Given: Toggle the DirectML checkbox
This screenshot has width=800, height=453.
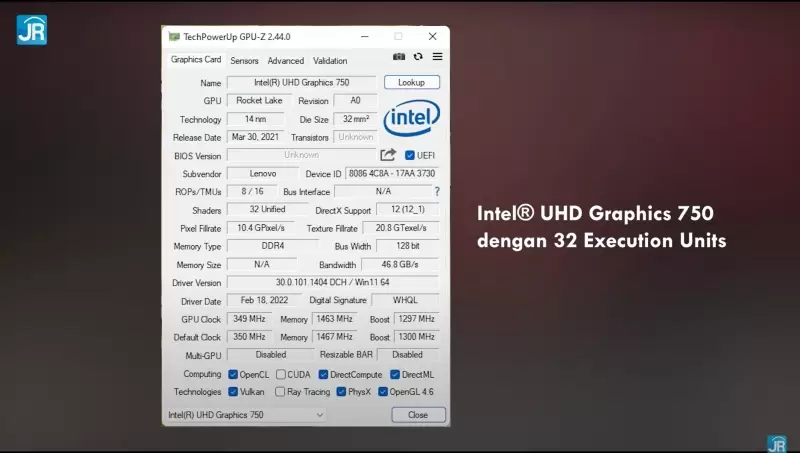Looking at the screenshot, I should tap(395, 374).
